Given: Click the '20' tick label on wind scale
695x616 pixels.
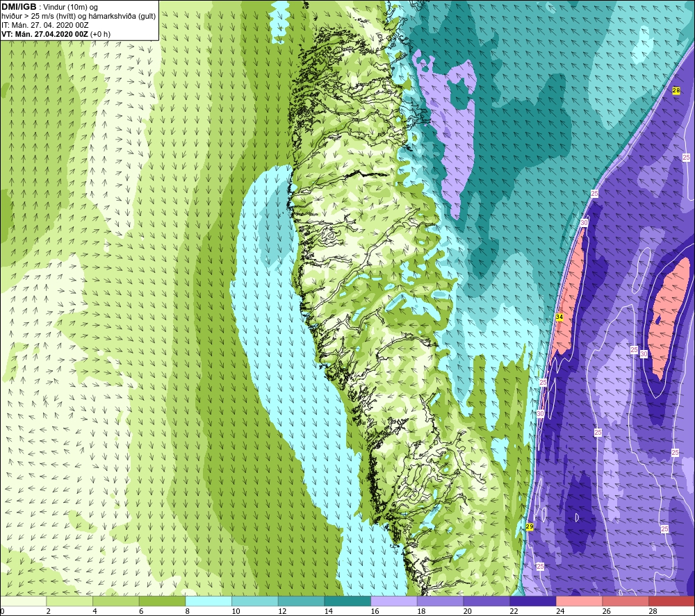Looking at the screenshot, I should pos(467,611).
